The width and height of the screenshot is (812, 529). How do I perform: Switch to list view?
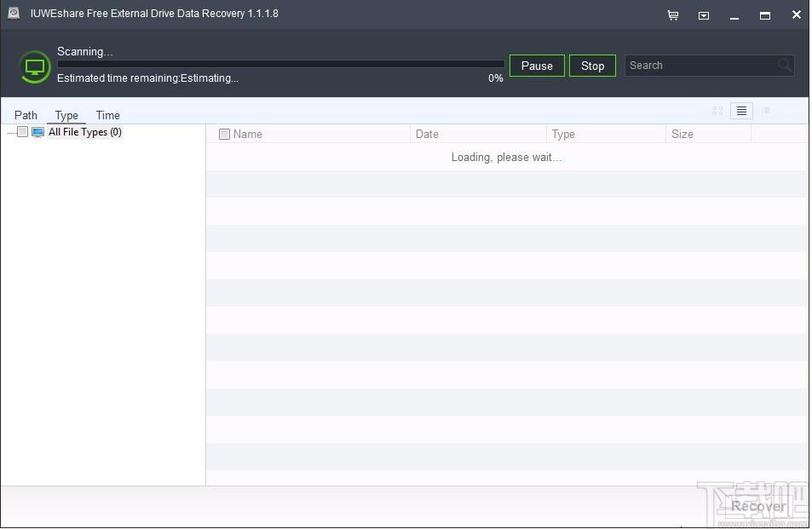[x=741, y=111]
